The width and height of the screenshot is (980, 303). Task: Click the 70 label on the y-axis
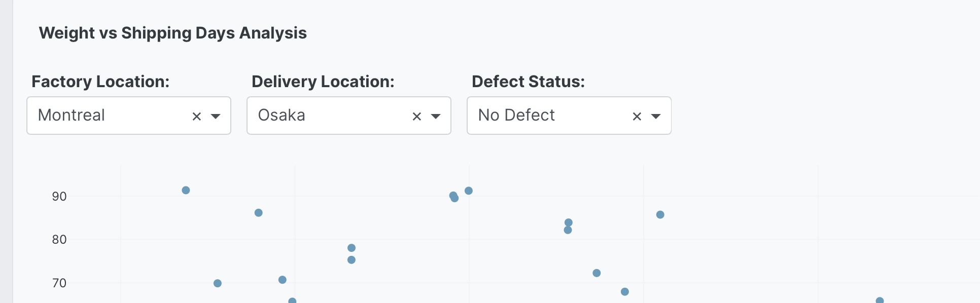pos(59,283)
